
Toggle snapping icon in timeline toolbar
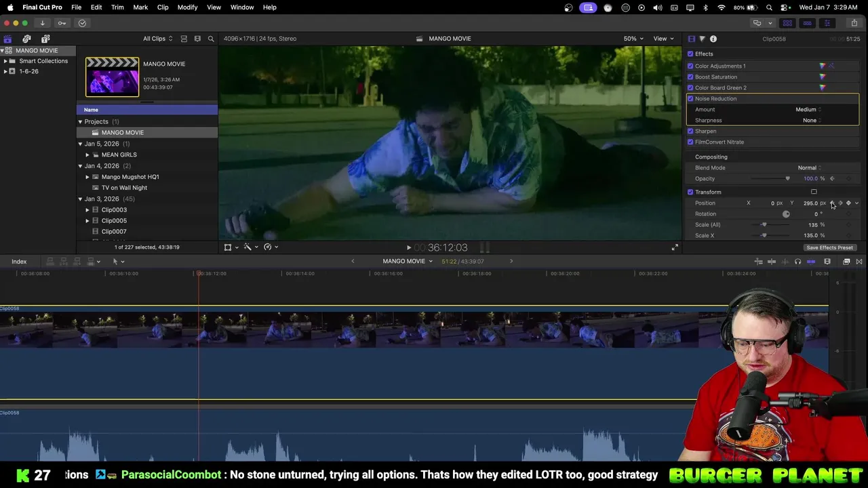[x=811, y=262]
